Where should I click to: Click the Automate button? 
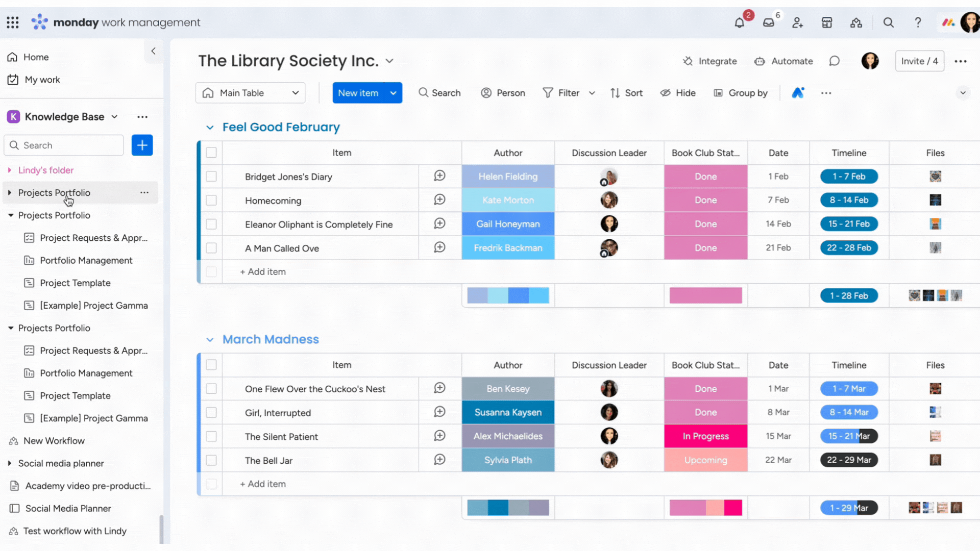pos(783,61)
